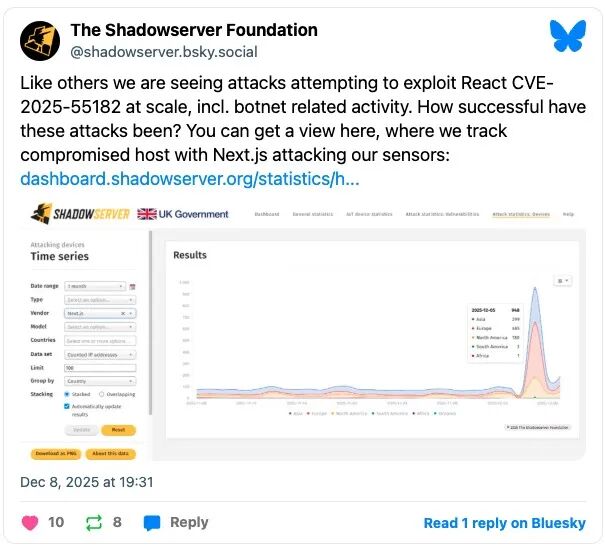This screenshot has height=549, width=605.
Task: Open the calendar icon beside Date range
Action: tap(132, 287)
